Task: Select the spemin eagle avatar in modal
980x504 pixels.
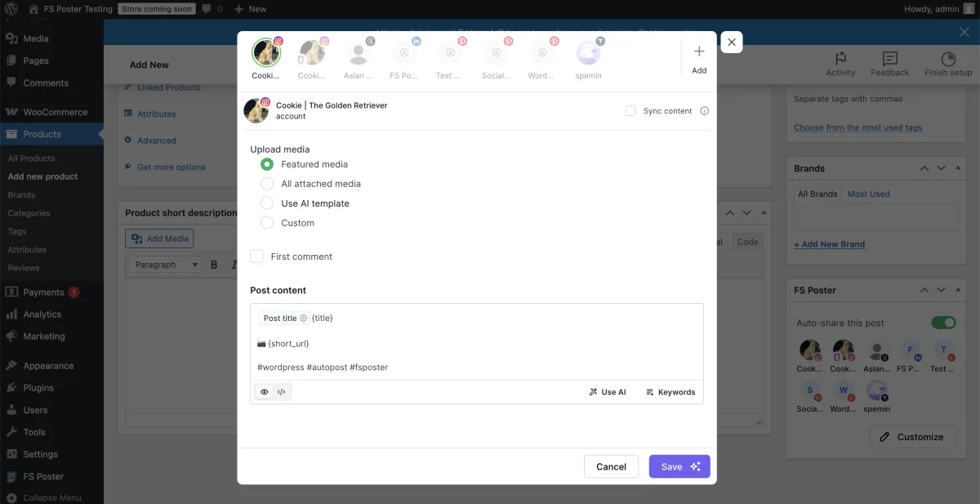Action: pos(588,54)
